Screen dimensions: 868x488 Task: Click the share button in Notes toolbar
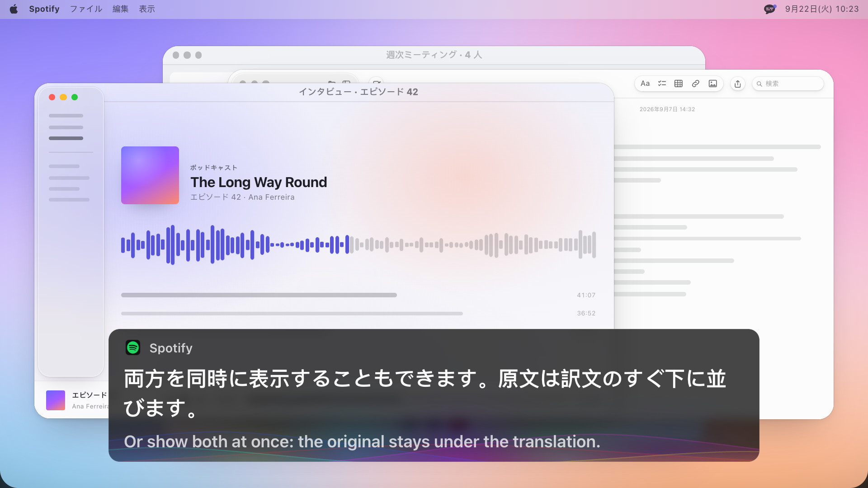click(x=738, y=84)
